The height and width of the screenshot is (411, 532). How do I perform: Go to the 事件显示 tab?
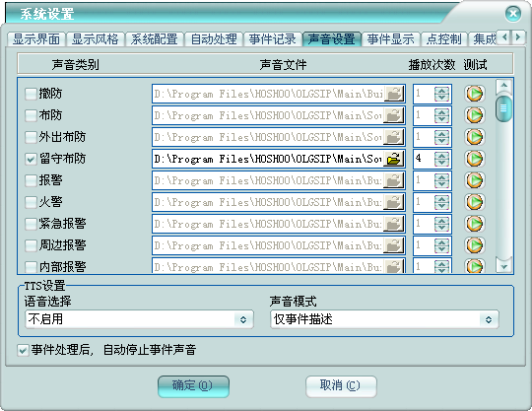point(391,39)
